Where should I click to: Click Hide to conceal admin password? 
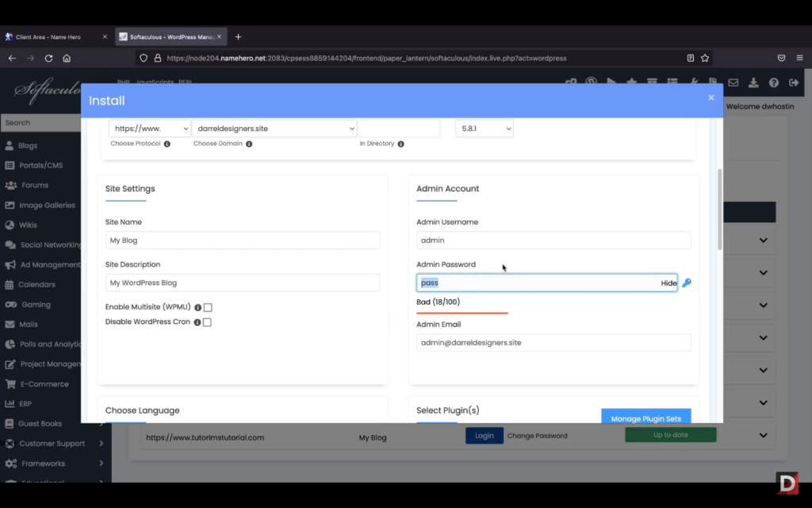pyautogui.click(x=668, y=283)
